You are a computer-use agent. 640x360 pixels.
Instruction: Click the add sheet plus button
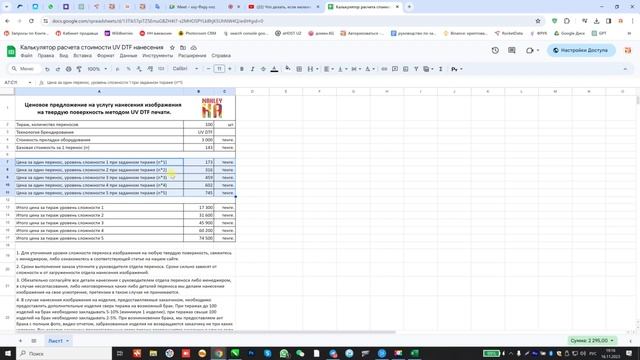pyautogui.click(x=20, y=340)
